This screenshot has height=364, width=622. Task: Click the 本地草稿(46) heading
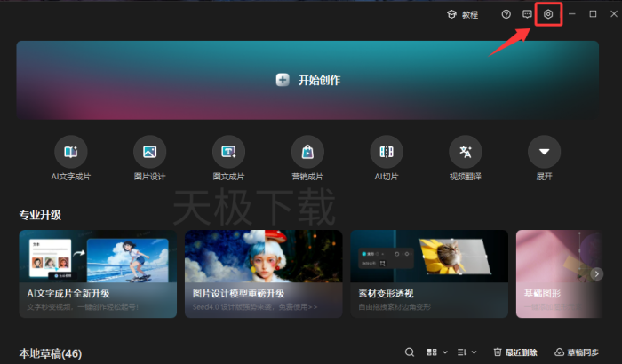click(51, 353)
